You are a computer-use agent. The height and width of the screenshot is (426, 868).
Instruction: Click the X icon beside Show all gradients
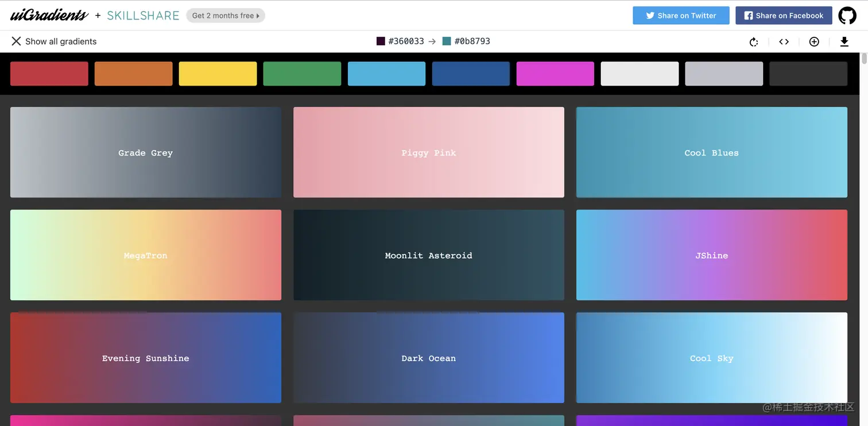[16, 41]
